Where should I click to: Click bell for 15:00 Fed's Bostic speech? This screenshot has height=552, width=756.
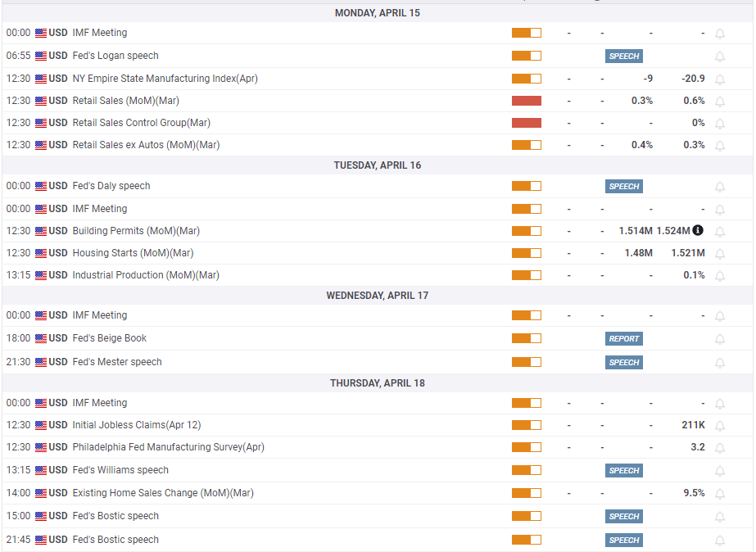point(720,517)
